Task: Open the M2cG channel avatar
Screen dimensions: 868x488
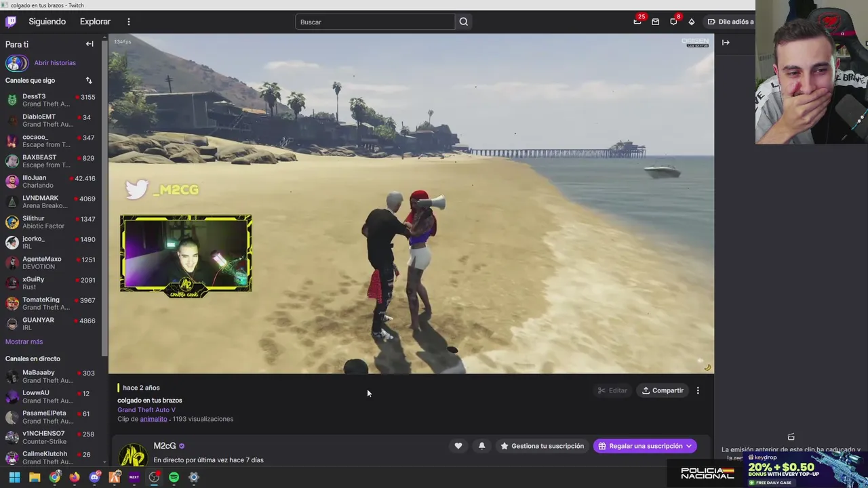Action: click(x=133, y=455)
